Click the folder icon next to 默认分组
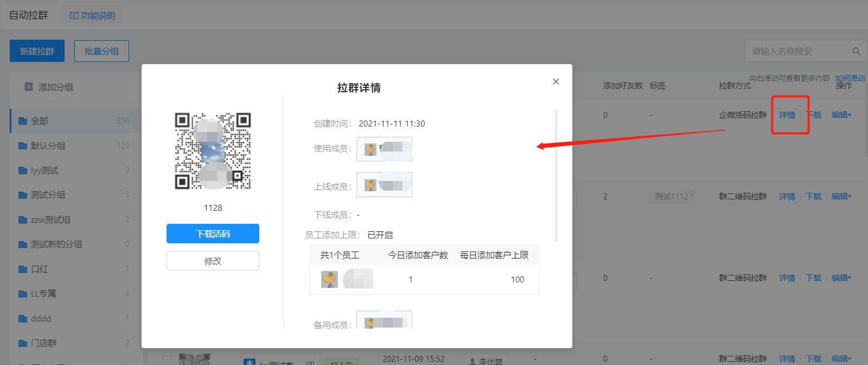This screenshot has height=365, width=868. pos(23,146)
